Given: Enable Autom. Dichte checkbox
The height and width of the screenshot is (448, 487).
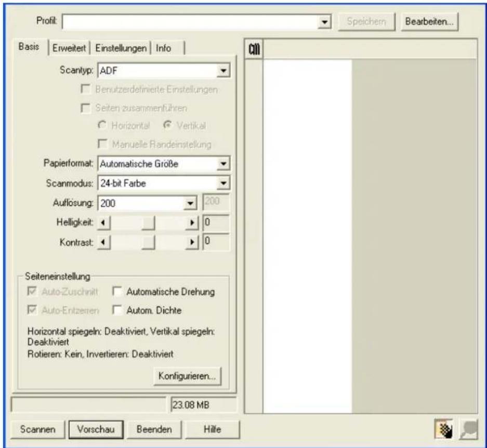Looking at the screenshot, I should pos(117,310).
